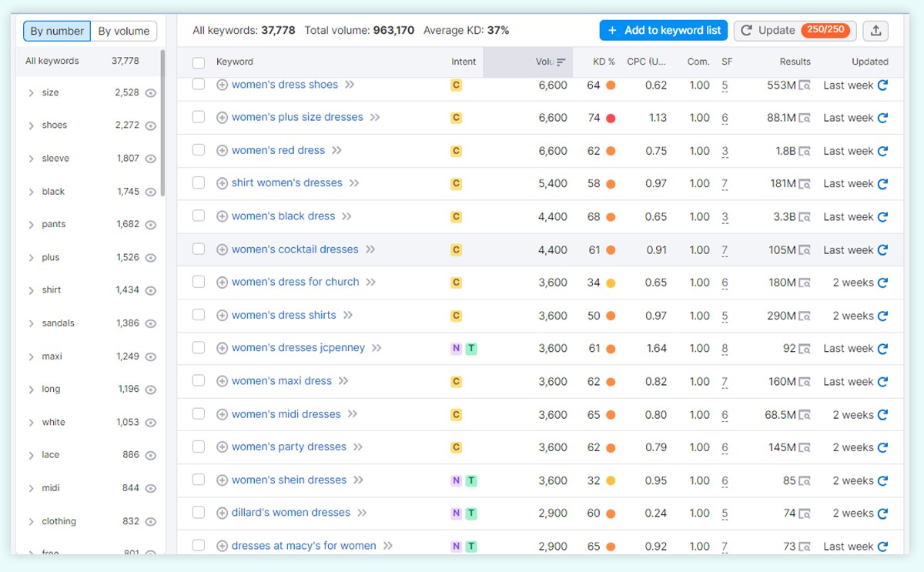Click Add to keyword list button
This screenshot has width=924, height=572.
(664, 30)
